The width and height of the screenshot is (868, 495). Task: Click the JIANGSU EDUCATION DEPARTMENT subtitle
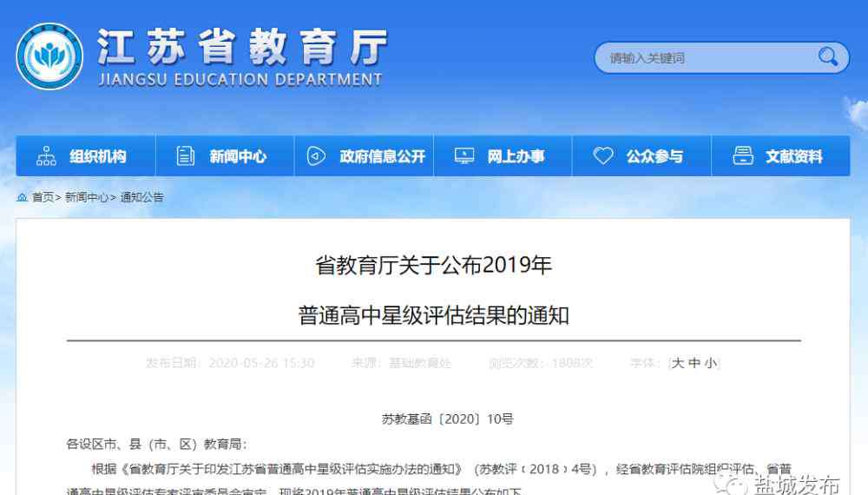240,80
